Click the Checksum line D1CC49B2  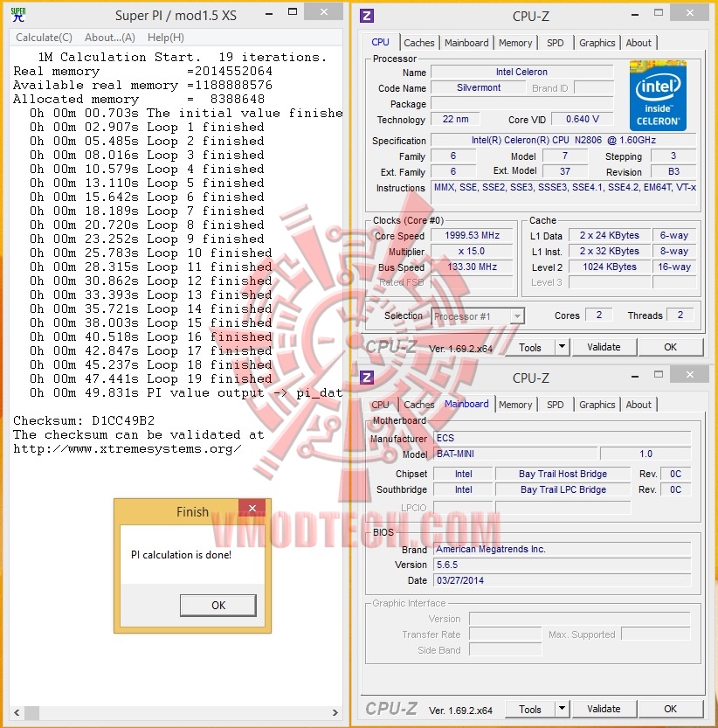pos(84,420)
